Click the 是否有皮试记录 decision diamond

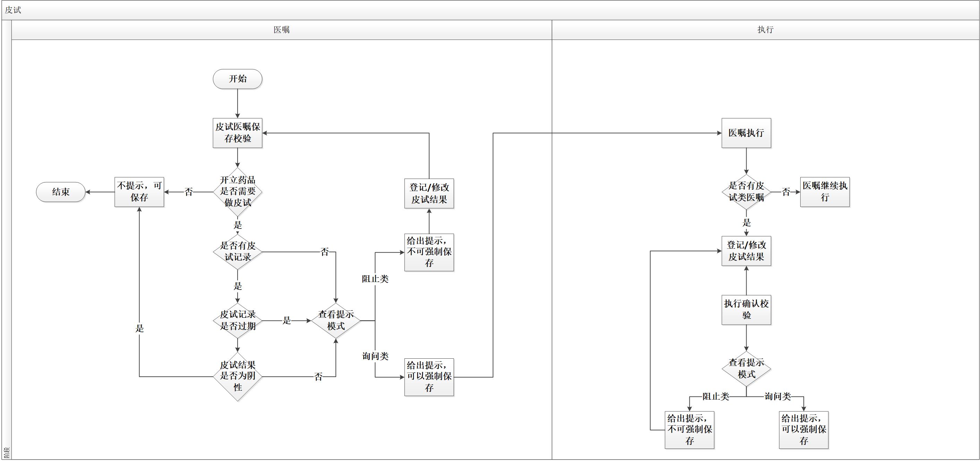pyautogui.click(x=237, y=251)
